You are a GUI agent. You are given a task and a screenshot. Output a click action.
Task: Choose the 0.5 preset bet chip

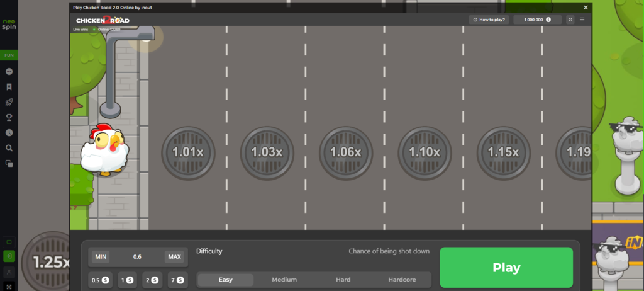(x=100, y=280)
